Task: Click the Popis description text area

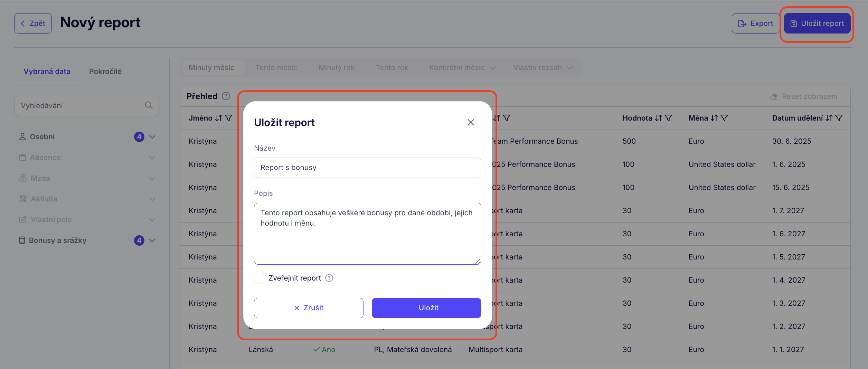Action: 367,242
